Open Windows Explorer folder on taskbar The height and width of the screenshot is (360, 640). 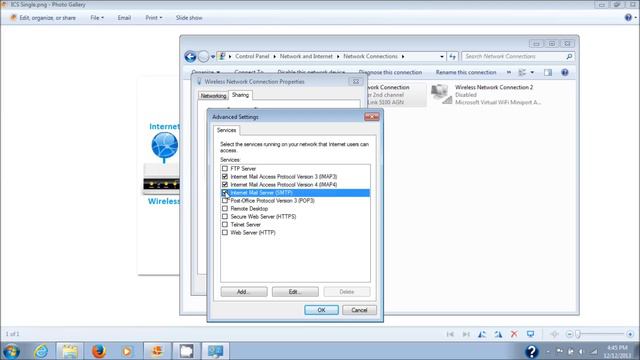click(70, 351)
